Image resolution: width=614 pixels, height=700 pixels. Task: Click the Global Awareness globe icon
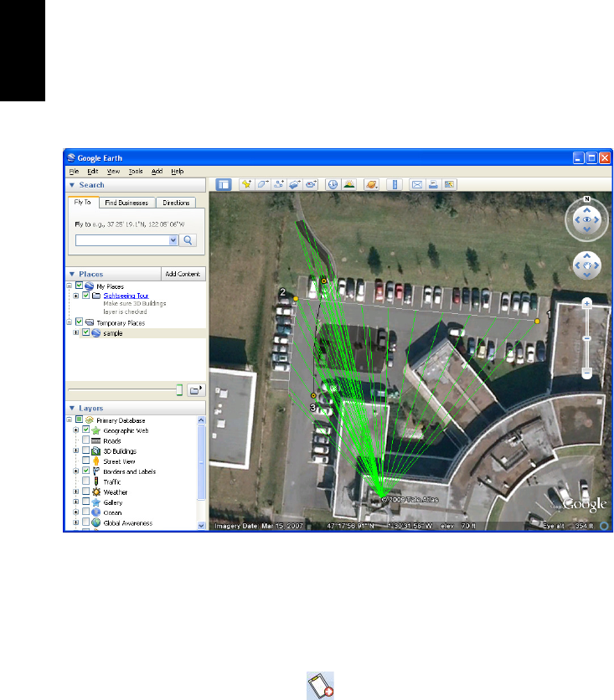click(x=96, y=522)
